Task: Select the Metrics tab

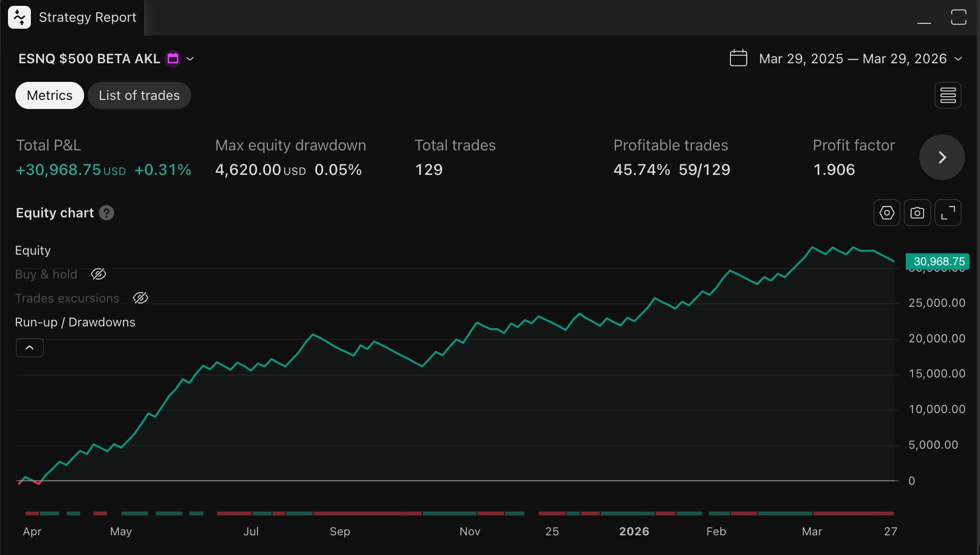Action: pos(49,95)
